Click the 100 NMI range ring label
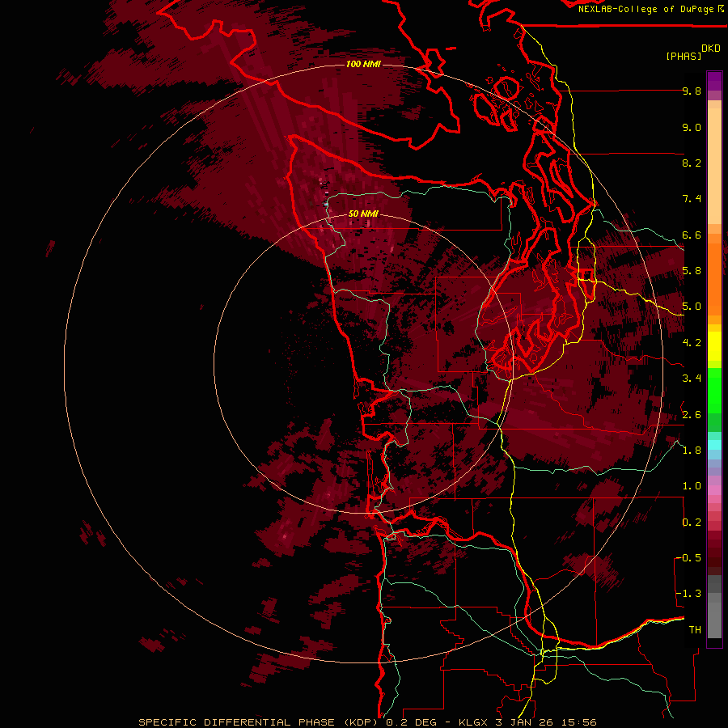This screenshot has width=728, height=728. click(363, 64)
